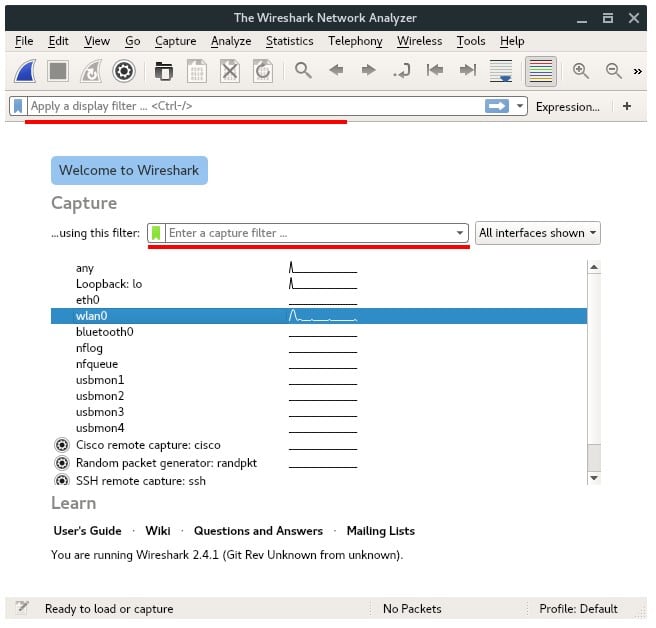Go back in packet history arrow
Image resolution: width=656 pixels, height=628 pixels.
coord(336,70)
